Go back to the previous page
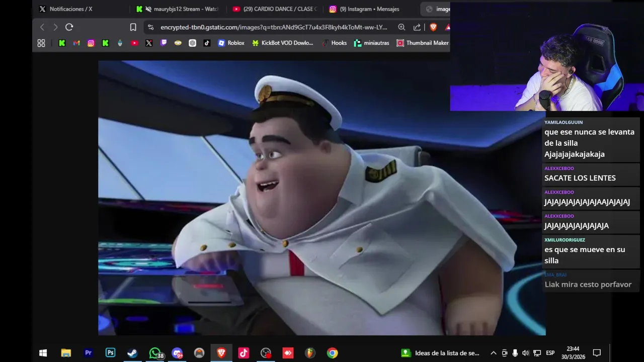 pyautogui.click(x=42, y=27)
